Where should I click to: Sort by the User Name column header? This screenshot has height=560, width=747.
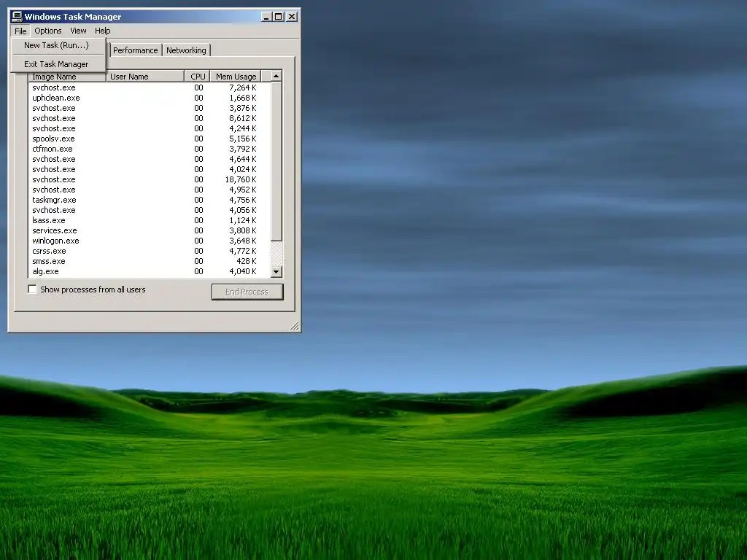pos(145,76)
